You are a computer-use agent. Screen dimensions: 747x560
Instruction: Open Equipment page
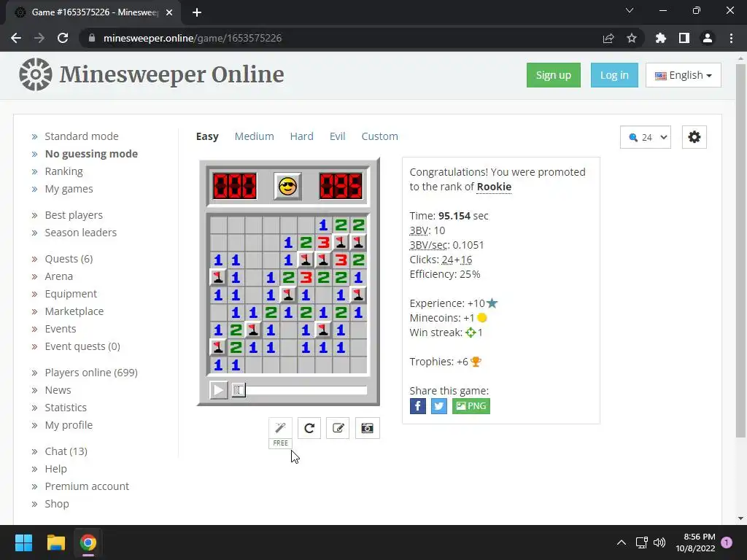pos(71,294)
